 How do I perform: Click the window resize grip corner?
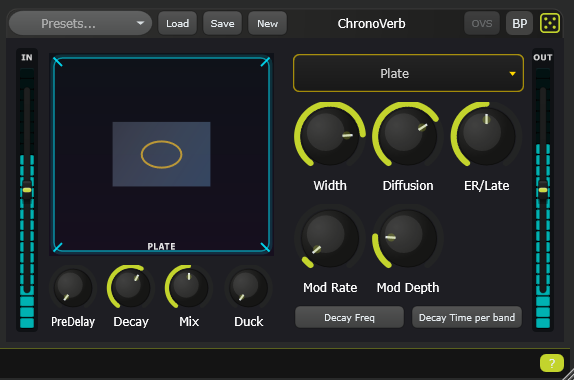click(568, 375)
